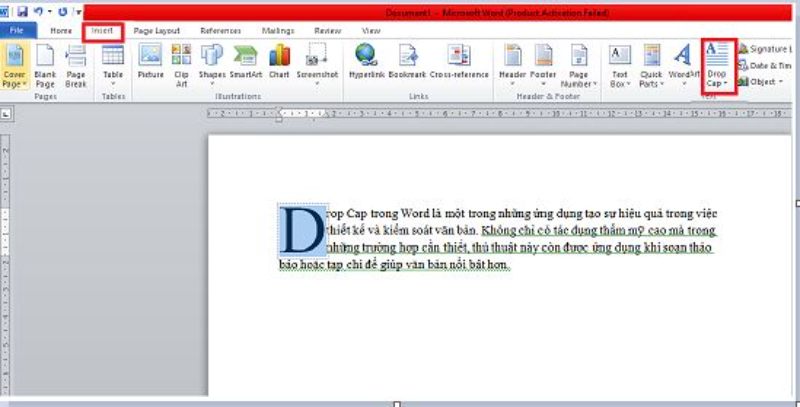Insert Date & Time

coord(765,66)
